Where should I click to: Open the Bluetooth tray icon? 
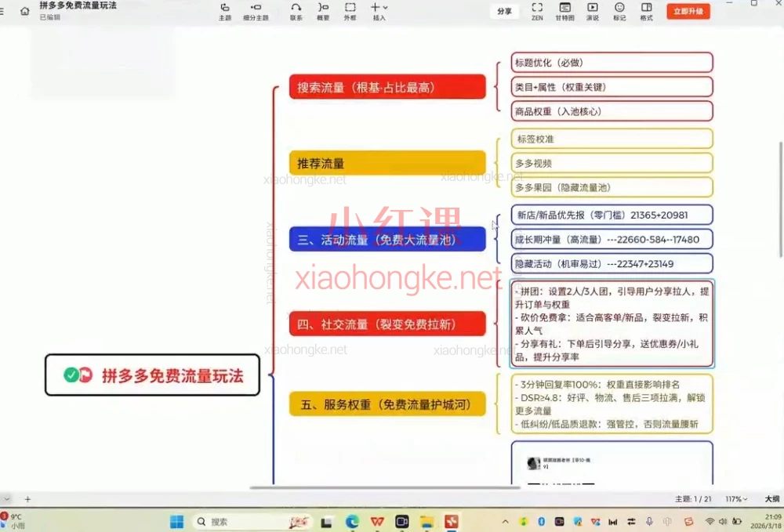pos(542,522)
